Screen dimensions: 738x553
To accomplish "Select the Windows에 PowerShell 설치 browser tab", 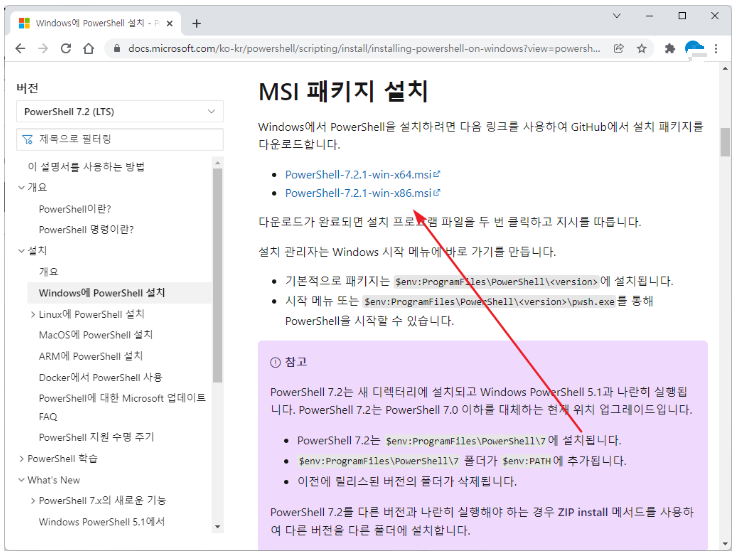I will pyautogui.click(x=96, y=23).
